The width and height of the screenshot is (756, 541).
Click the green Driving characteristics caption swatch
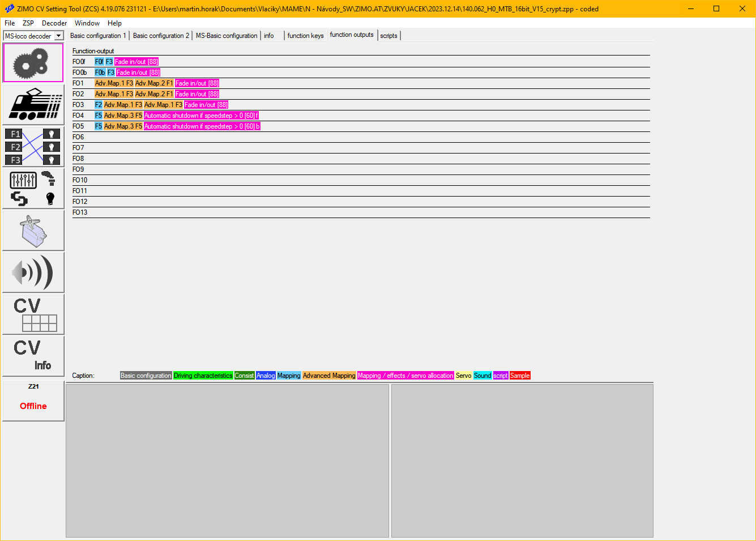click(x=203, y=376)
